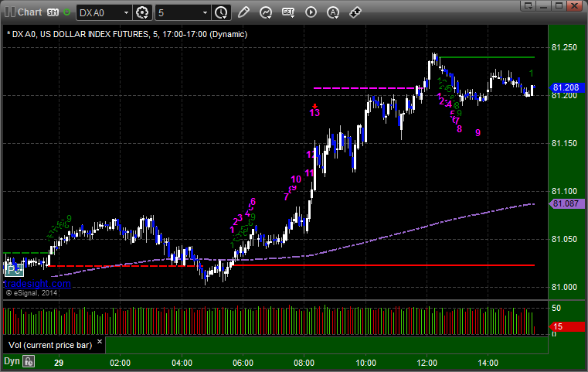Open the window options dropdown in the title bar
This screenshot has width=588, height=372.
[x=529, y=5]
